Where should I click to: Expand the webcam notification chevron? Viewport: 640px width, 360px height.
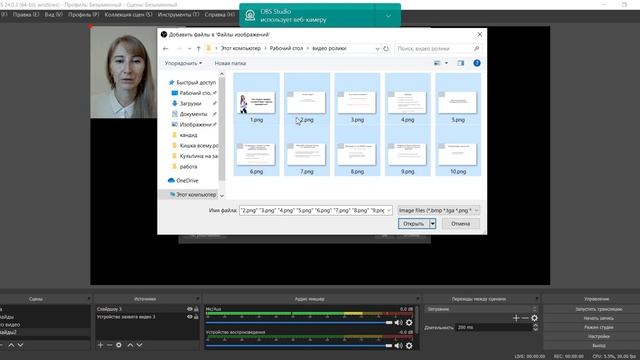point(388,16)
